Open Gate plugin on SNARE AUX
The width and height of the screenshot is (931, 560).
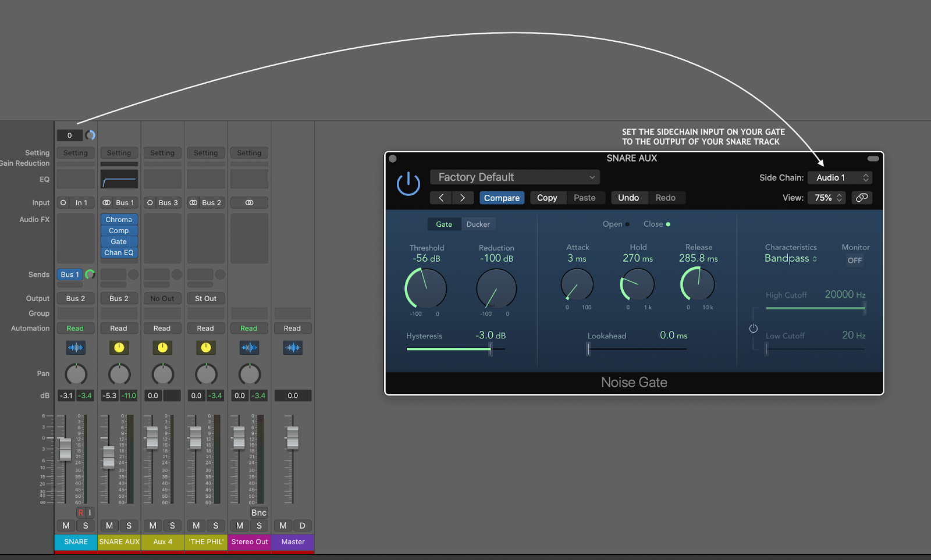(119, 242)
